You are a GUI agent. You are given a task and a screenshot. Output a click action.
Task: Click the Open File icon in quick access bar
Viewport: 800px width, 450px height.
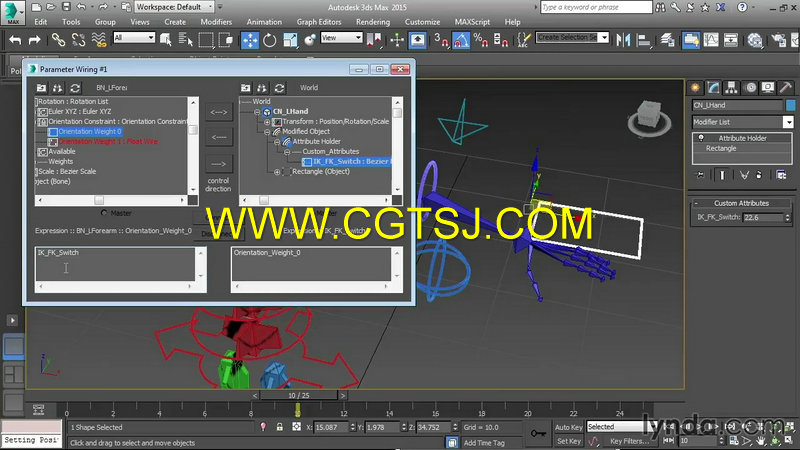click(51, 7)
